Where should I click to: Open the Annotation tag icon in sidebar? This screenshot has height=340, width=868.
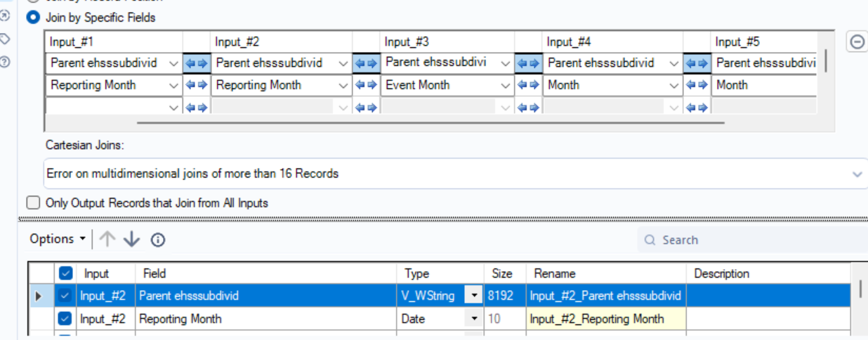5,38
